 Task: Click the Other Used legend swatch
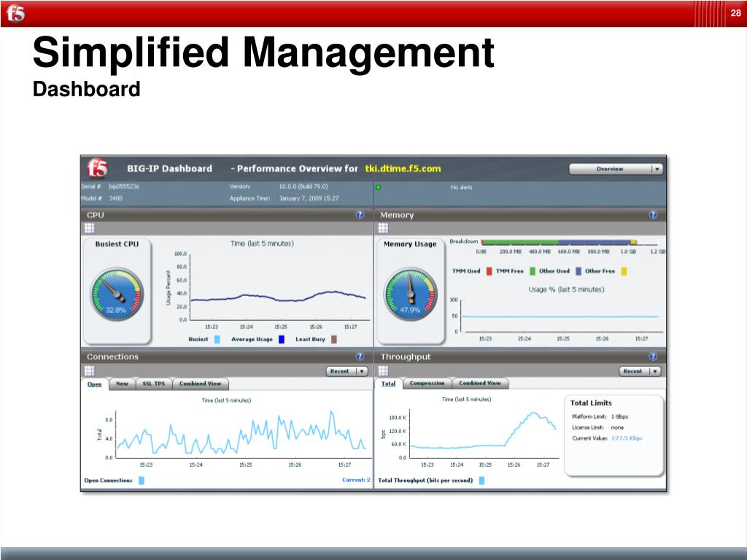point(578,271)
